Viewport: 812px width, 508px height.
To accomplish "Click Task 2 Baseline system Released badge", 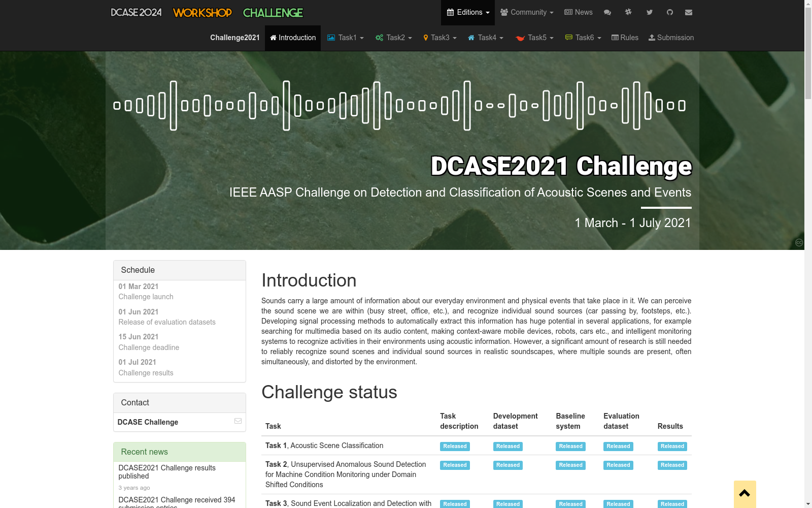I will tap(570, 465).
